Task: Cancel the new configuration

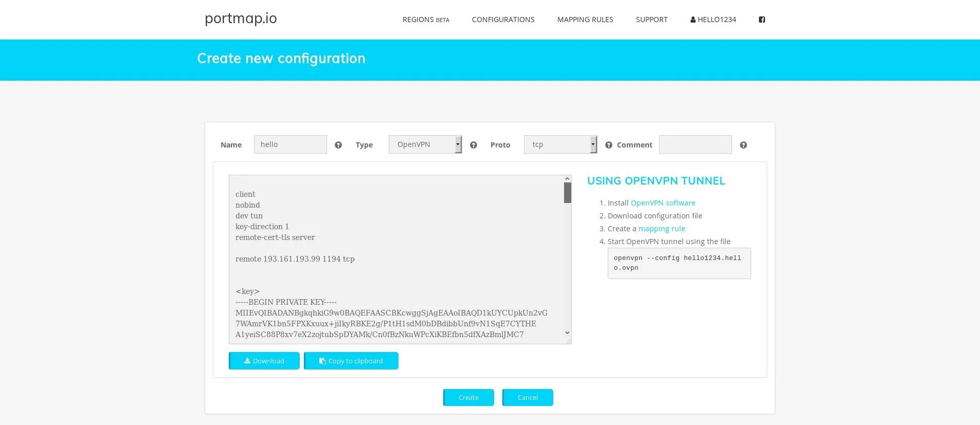Action: point(528,397)
